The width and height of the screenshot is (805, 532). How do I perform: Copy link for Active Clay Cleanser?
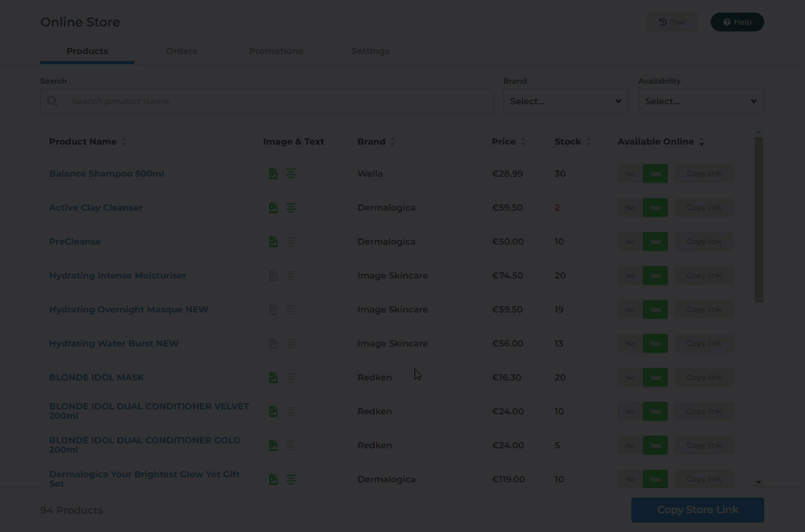(x=704, y=208)
